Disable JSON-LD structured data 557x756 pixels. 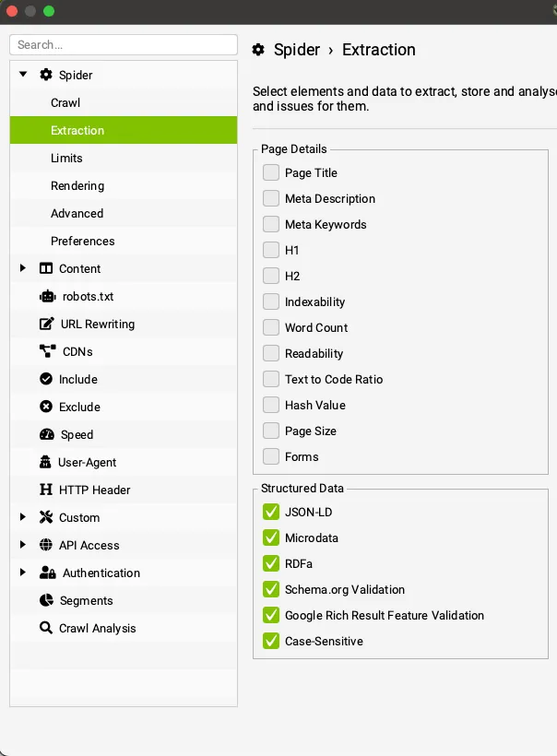pos(271,512)
